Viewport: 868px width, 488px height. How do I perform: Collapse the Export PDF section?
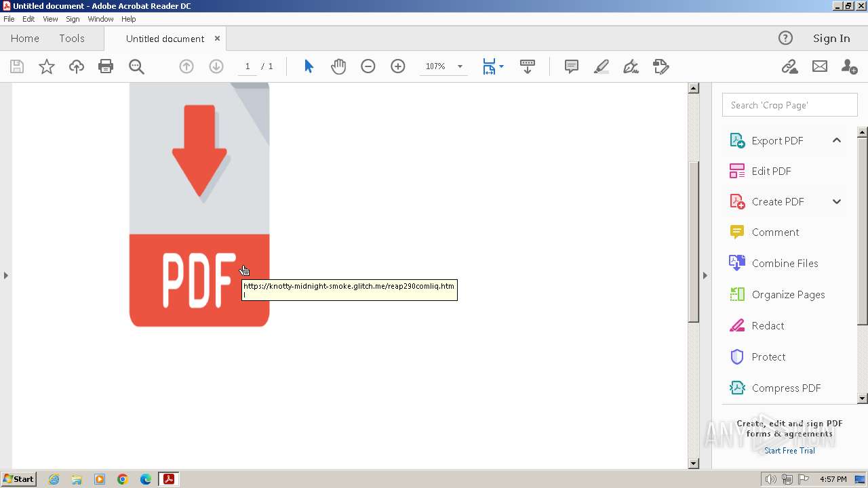click(837, 140)
